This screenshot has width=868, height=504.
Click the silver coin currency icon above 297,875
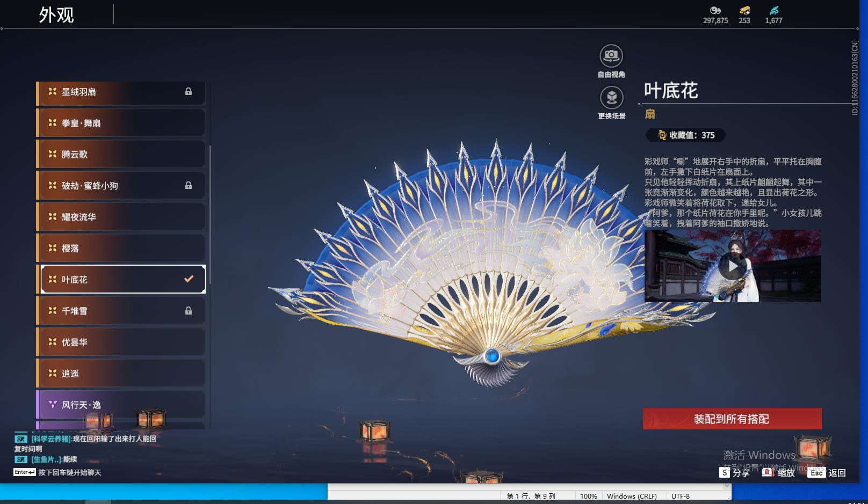[715, 10]
